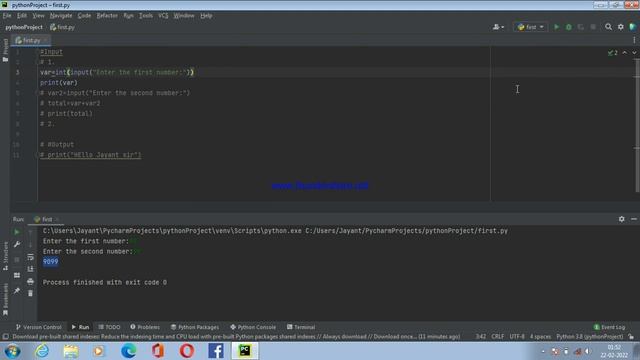Viewport: 640px width, 360px height.
Task: Pin the Run tab with the pin icon
Action: point(17,291)
